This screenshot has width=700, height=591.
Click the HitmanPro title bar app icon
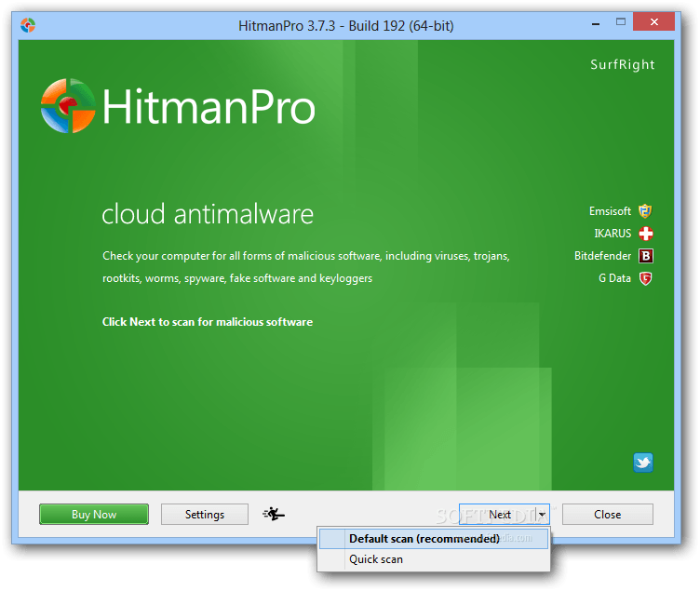tap(28, 25)
